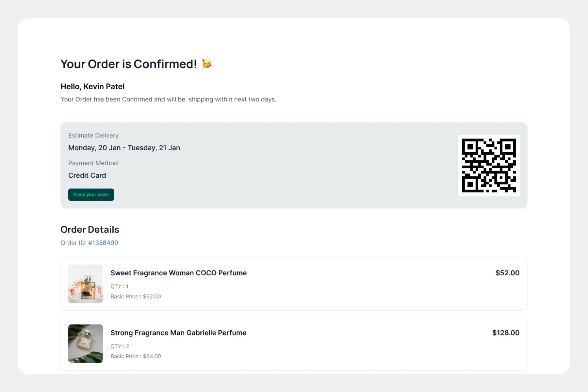Screen dimensions: 588x392
Task: Click the party face emoji beside the heading
Action: pyautogui.click(x=207, y=64)
